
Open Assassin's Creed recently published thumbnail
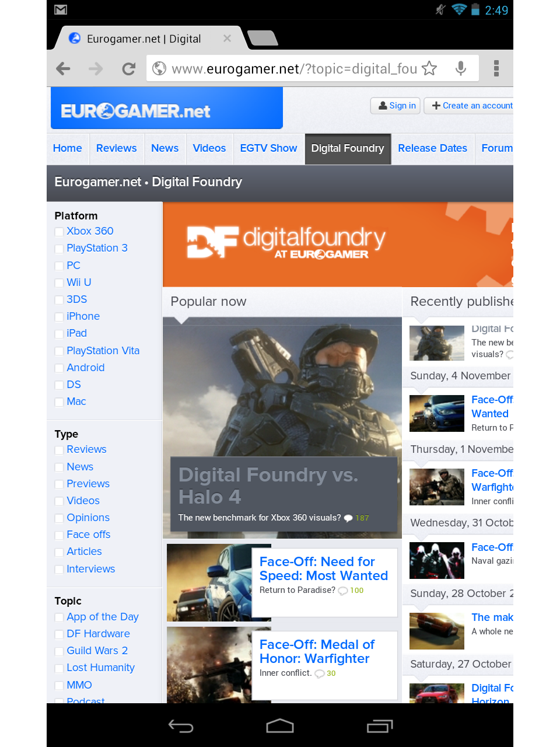pyautogui.click(x=437, y=560)
